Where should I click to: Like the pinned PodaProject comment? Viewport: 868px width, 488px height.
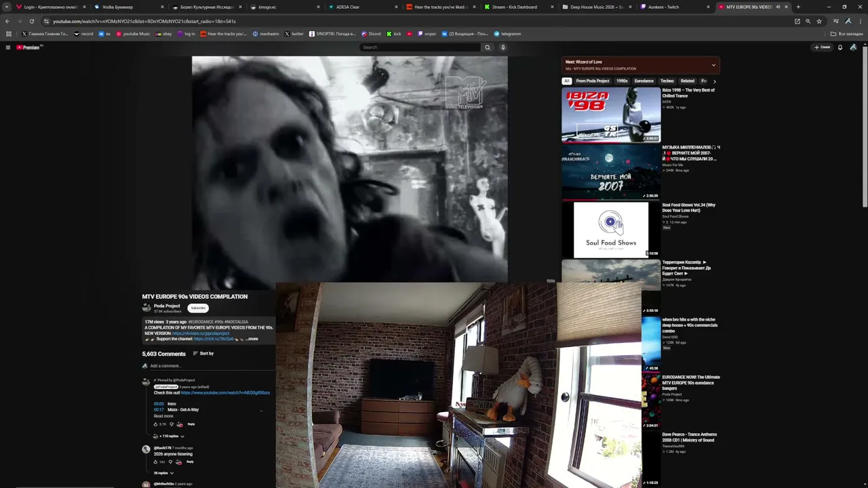click(x=156, y=424)
